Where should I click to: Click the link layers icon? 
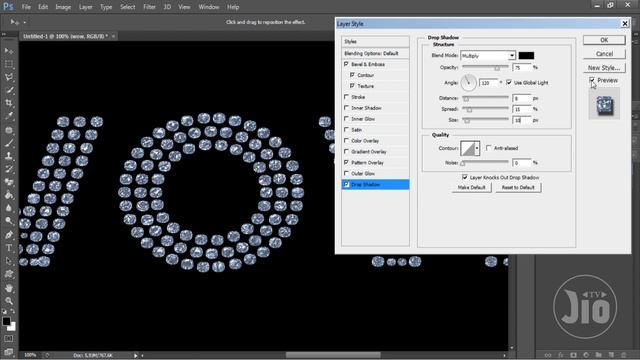click(548, 355)
